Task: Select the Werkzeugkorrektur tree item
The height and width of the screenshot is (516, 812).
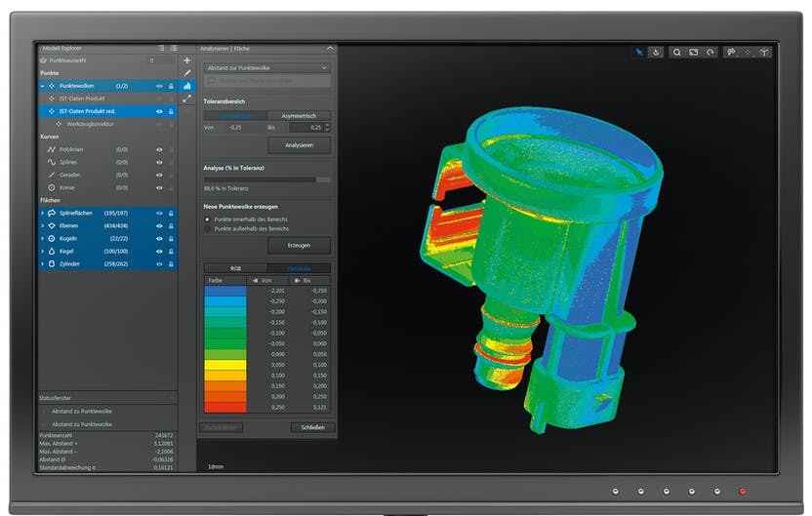Action: 90,124
